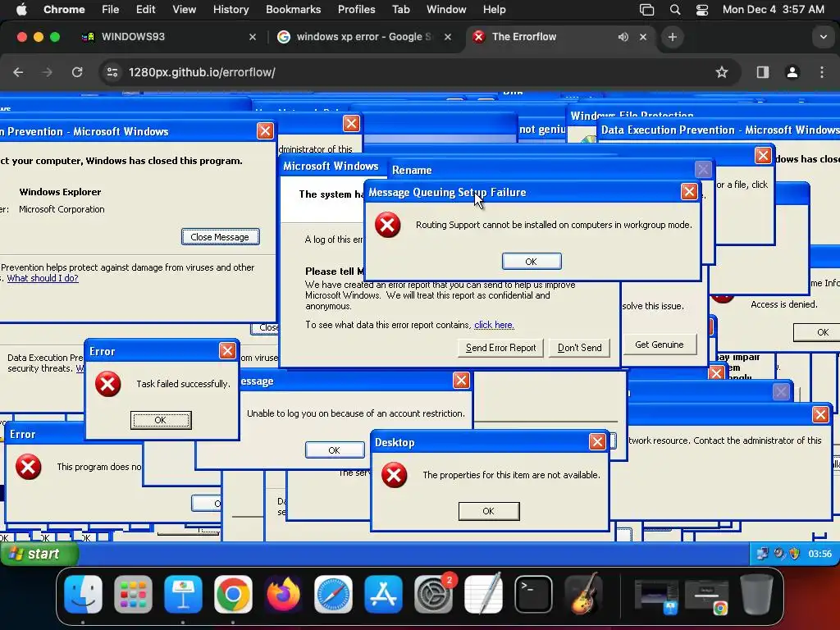
Task: View site information icon in address bar
Action: click(x=112, y=72)
